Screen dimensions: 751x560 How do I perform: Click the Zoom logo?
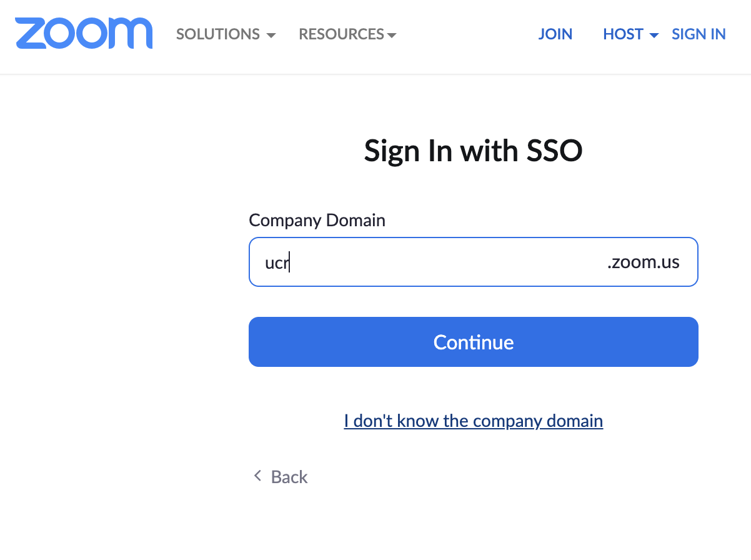click(x=84, y=34)
